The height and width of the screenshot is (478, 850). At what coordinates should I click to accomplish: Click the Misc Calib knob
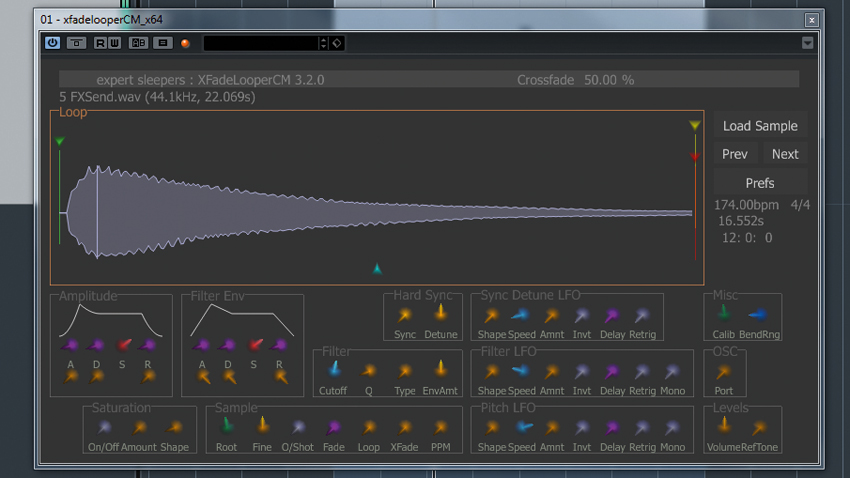click(x=724, y=313)
